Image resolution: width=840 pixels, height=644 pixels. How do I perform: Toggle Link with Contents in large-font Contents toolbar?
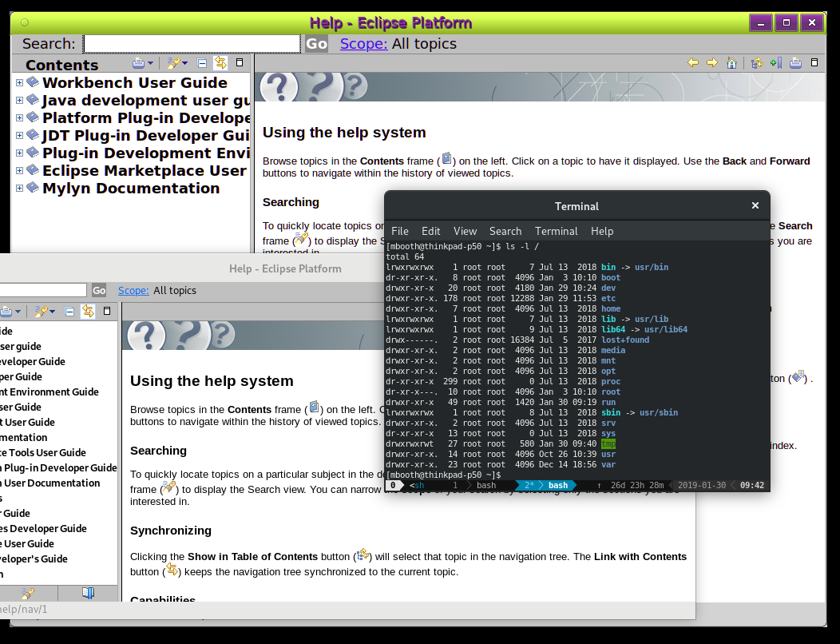point(220,63)
